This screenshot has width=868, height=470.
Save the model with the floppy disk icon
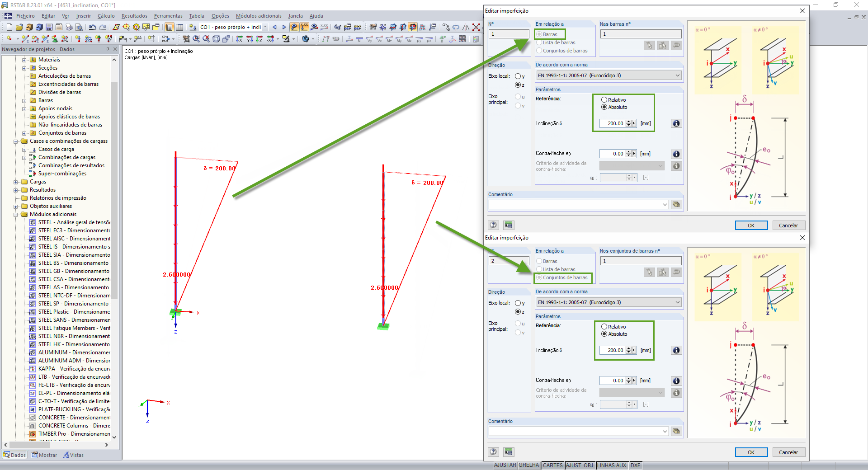pyautogui.click(x=49, y=27)
